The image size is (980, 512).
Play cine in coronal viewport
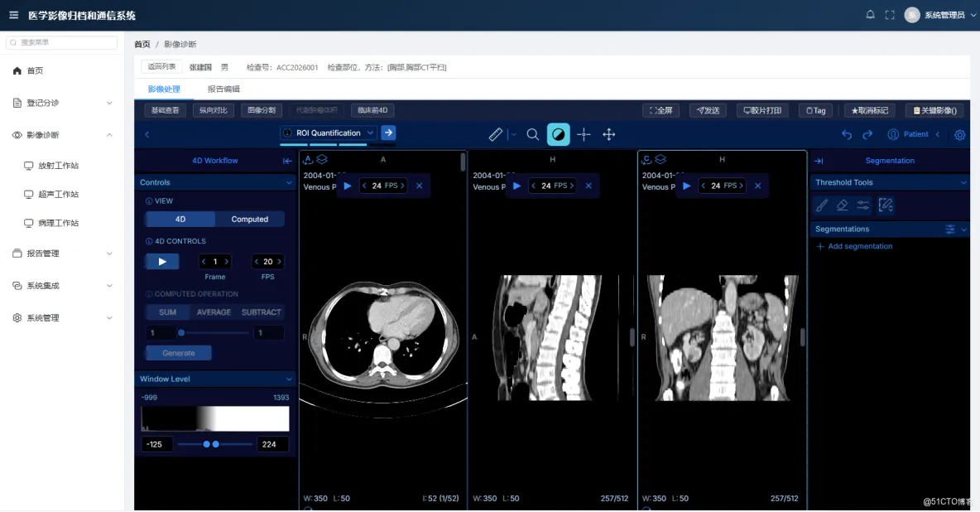pos(686,186)
